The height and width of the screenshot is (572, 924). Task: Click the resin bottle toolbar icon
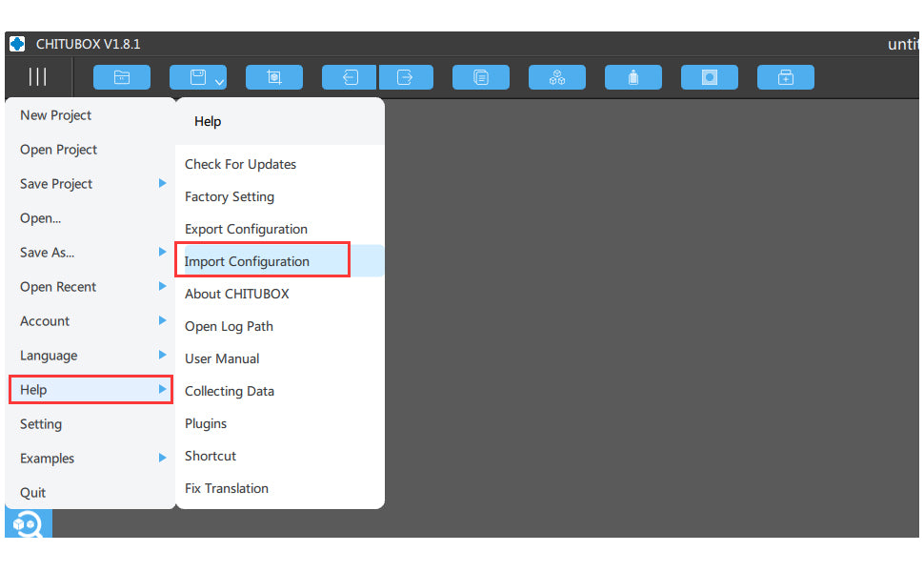(633, 77)
